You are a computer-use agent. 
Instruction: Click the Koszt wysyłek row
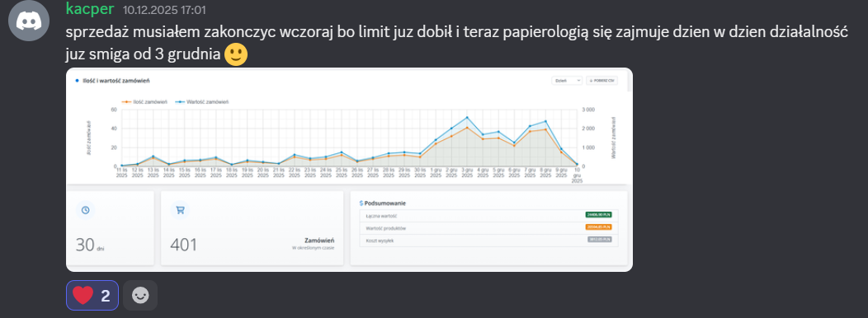coord(488,240)
